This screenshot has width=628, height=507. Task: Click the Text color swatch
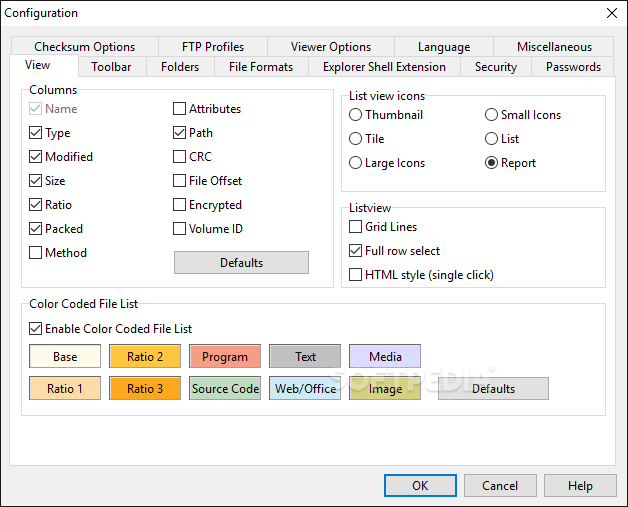point(305,356)
